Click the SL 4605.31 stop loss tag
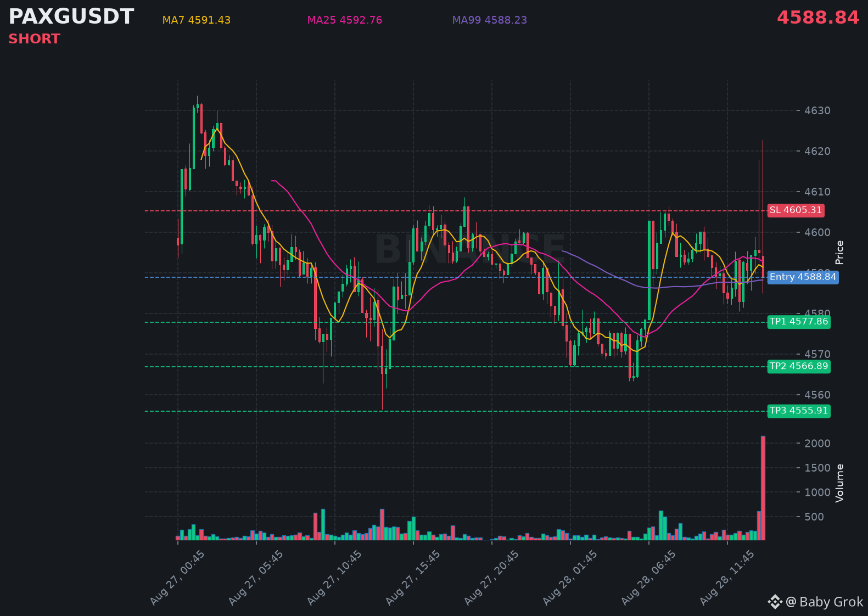868x616 pixels. click(796, 210)
